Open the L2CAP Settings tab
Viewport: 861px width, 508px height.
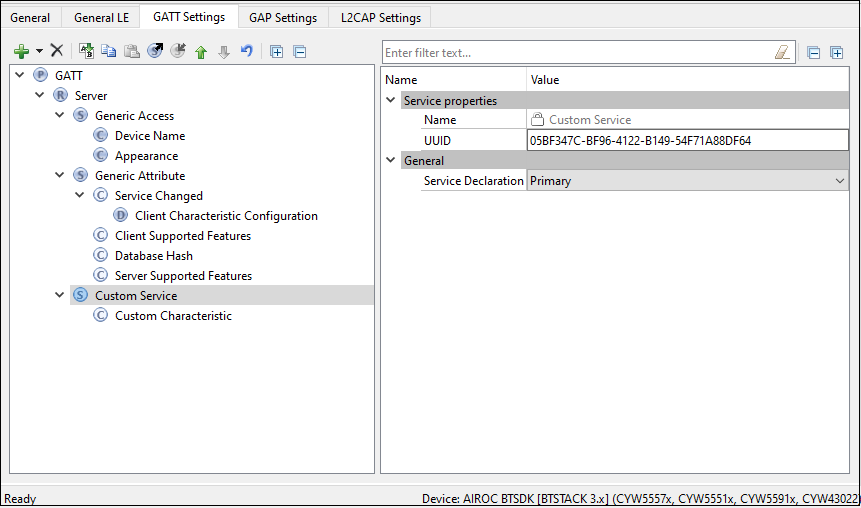click(x=380, y=17)
